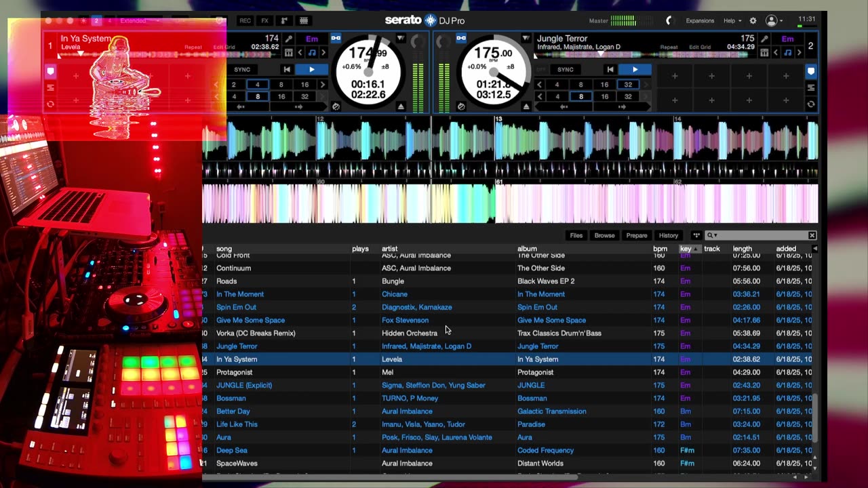Image resolution: width=868 pixels, height=488 pixels.
Task: Open the Files panel tab
Action: point(576,235)
